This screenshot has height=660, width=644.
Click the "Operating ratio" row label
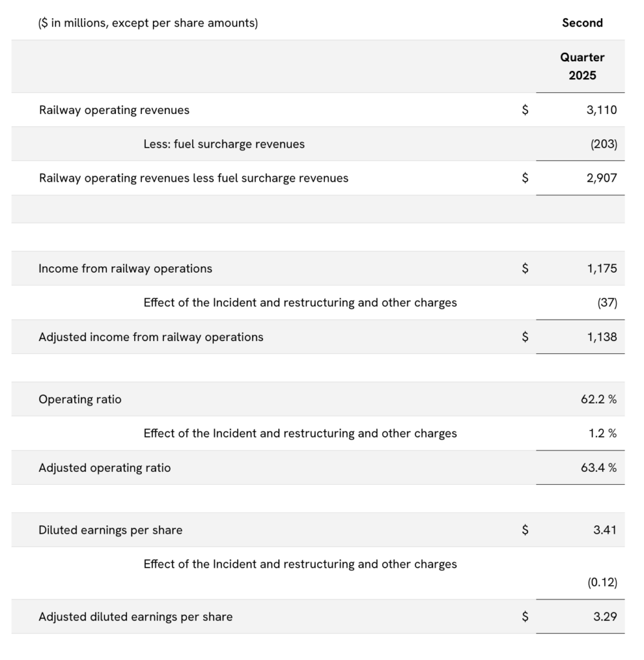80,400
